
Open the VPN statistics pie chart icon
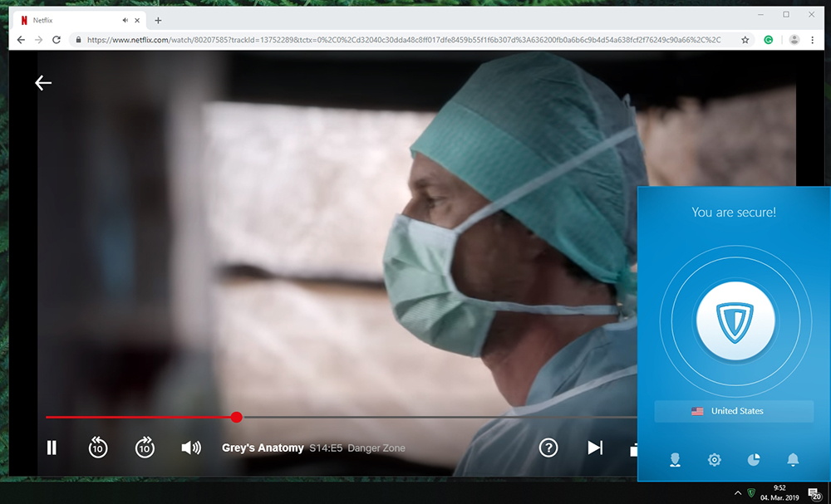(754, 459)
